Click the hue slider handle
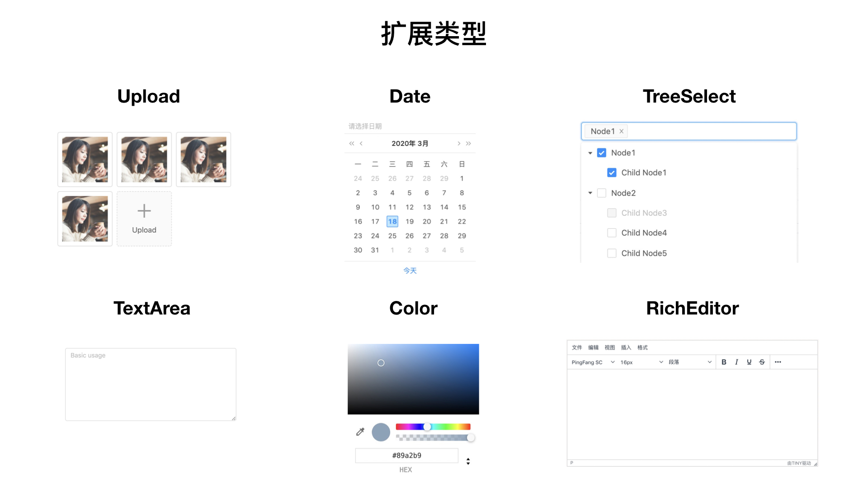868x488 pixels. tap(427, 427)
